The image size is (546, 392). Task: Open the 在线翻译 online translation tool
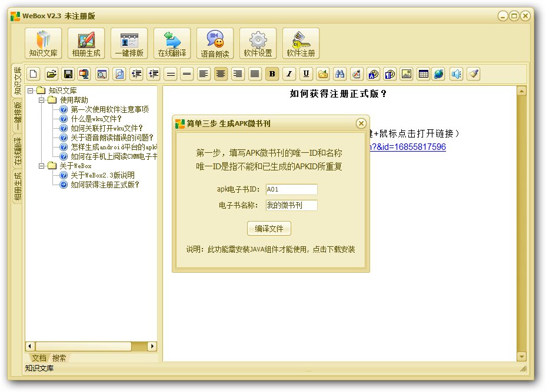pyautogui.click(x=172, y=43)
